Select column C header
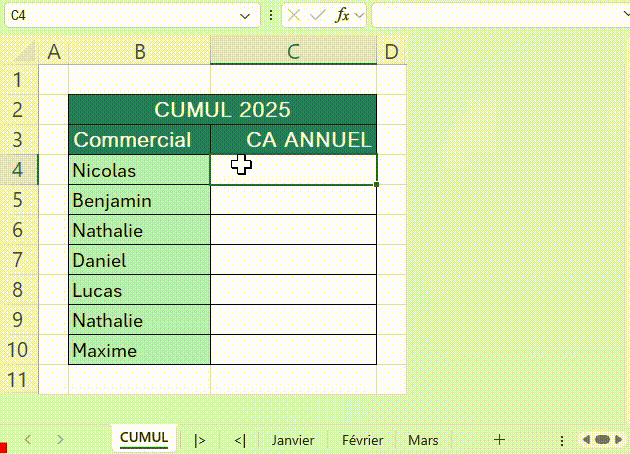Screen dimensions: 630x454 tap(293, 51)
